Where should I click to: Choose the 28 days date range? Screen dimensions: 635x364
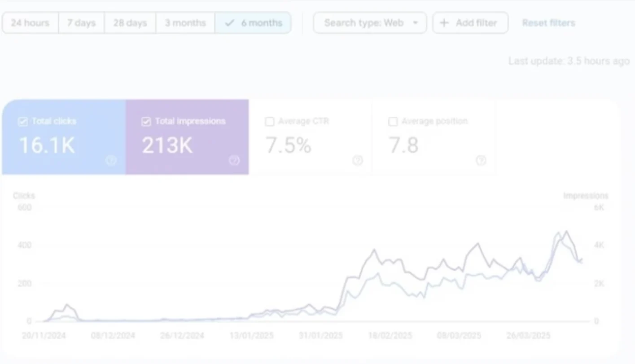pos(130,23)
